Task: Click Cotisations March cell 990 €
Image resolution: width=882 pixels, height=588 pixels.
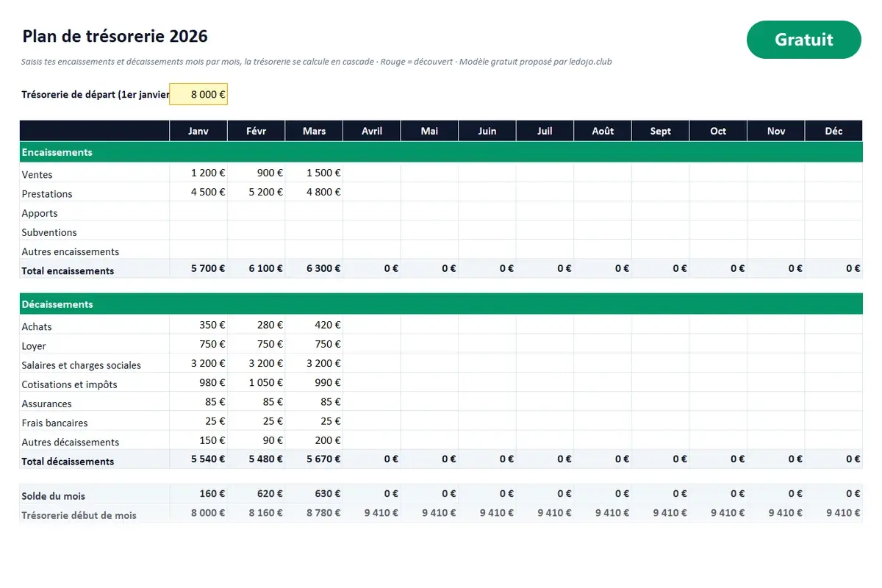Action: pos(314,382)
